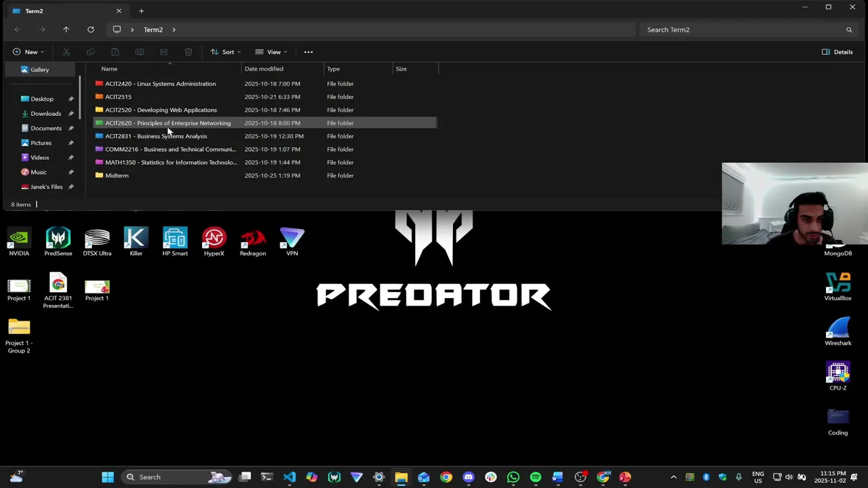Select ACIT2520 Developing Web Applications folder
The height and width of the screenshot is (488, 868).
[x=264, y=110]
